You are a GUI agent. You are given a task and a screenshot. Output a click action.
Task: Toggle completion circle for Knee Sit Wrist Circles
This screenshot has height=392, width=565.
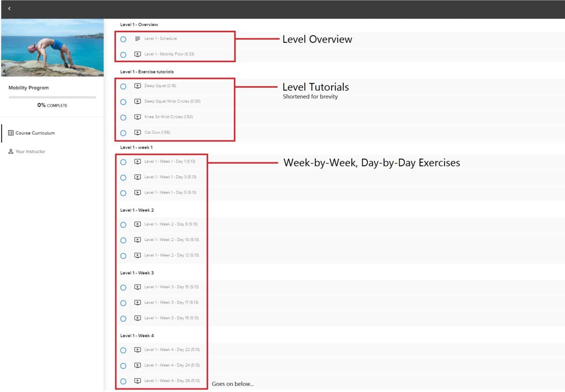pos(123,118)
